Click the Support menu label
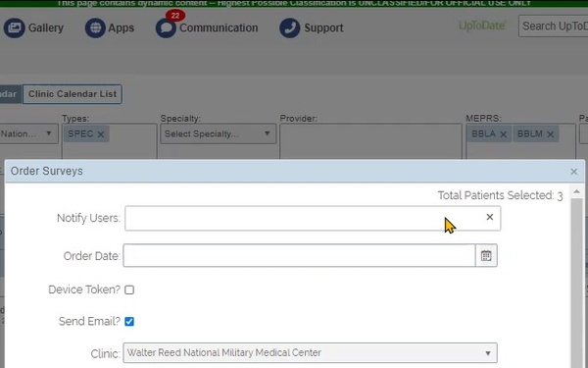This screenshot has height=368, width=588. click(323, 27)
